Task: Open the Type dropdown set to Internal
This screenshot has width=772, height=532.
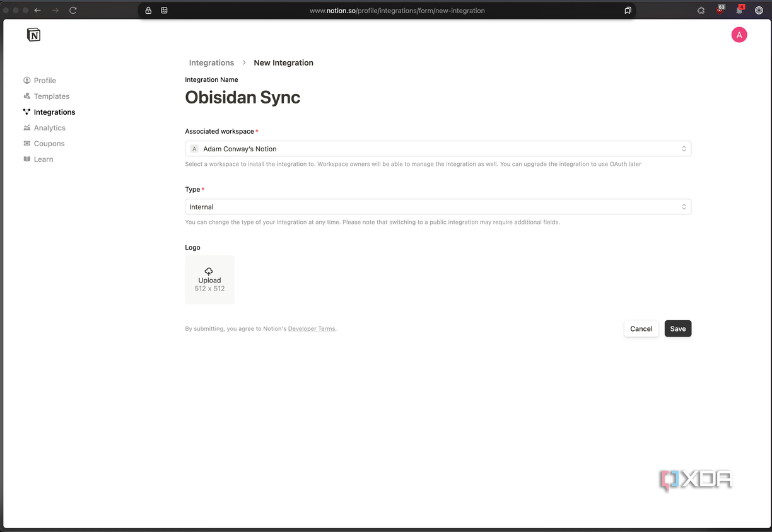Action: tap(438, 207)
